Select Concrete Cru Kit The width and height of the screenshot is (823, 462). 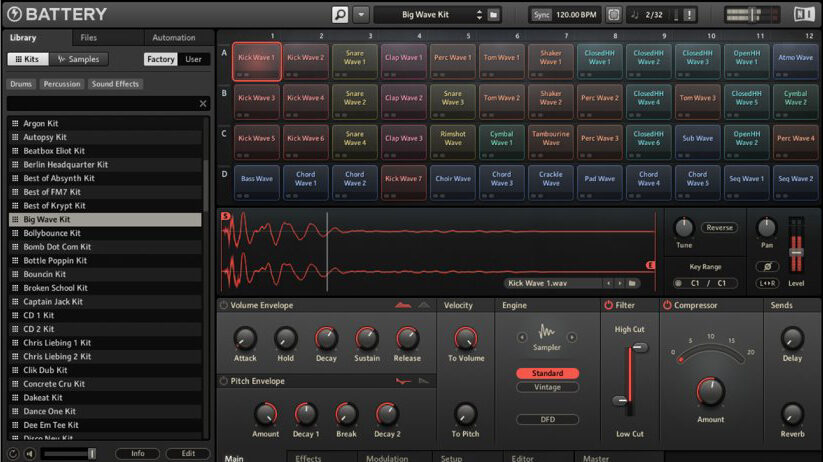pyautogui.click(x=105, y=384)
